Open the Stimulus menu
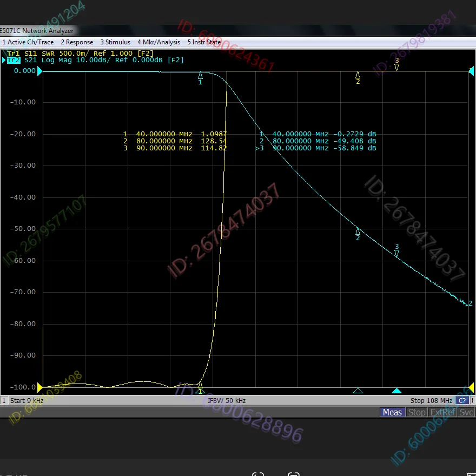476x476 pixels. pyautogui.click(x=115, y=42)
